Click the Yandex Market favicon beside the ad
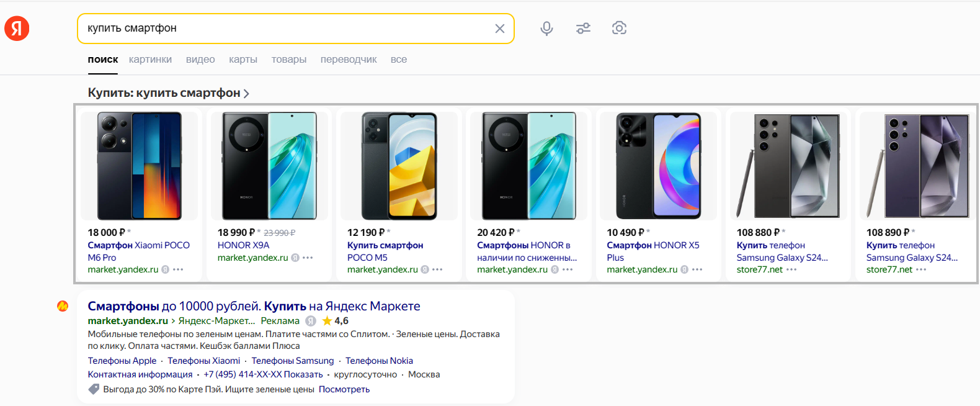Screen dimensions: 980x406 pyautogui.click(x=63, y=306)
